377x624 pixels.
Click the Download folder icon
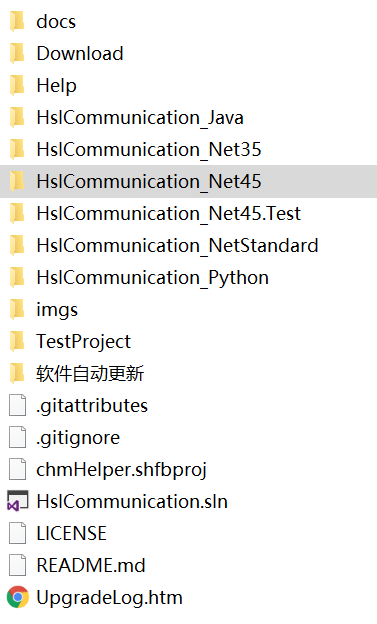(17, 53)
